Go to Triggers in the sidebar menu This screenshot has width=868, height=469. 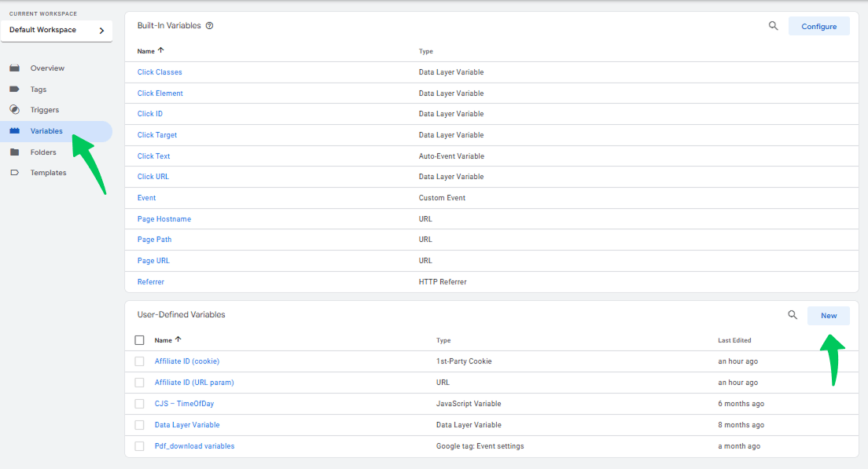click(45, 110)
